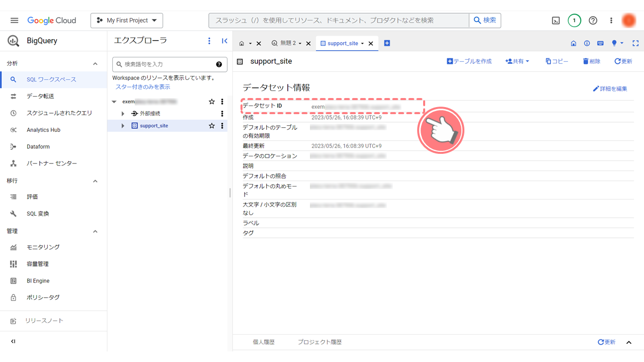The image size is (644, 362).
Task: Open the lightbulb tips dropdown
Action: pos(617,43)
